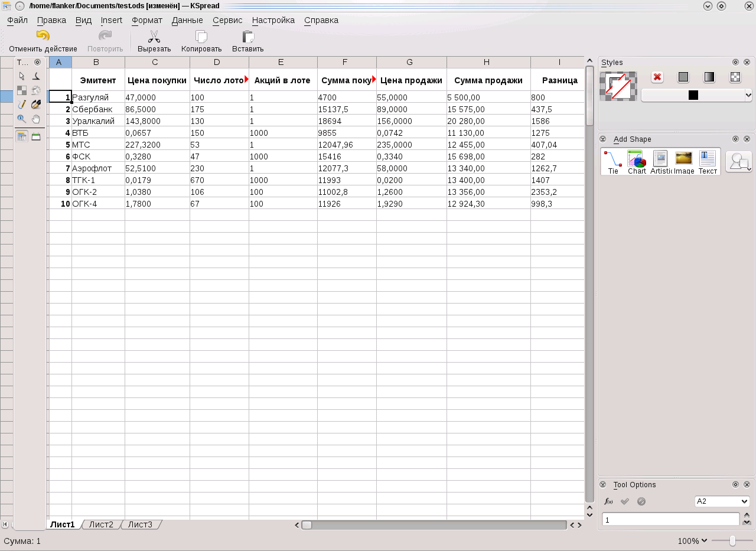
Task: Click the fill/stroke preview swatch in Styles
Action: pos(618,86)
